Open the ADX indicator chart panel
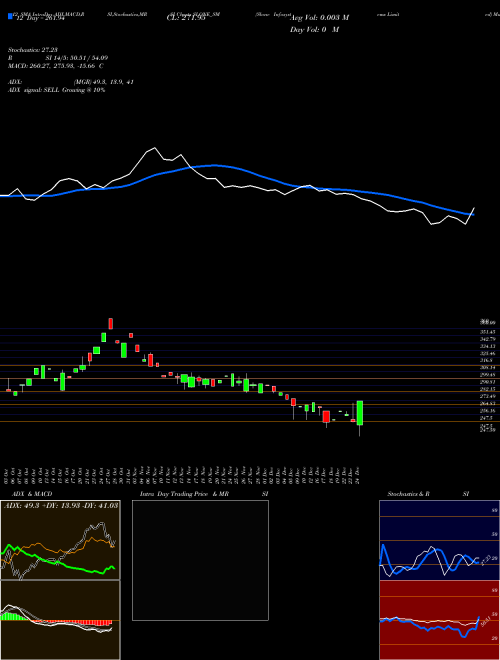This screenshot has height=660, width=500. pyautogui.click(x=60, y=540)
